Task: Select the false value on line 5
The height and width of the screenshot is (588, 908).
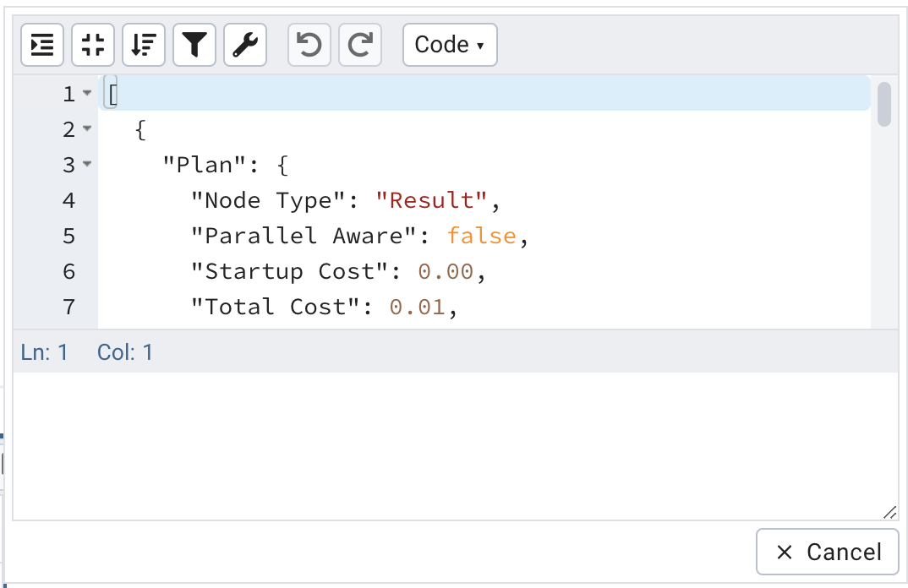Action: (x=482, y=236)
